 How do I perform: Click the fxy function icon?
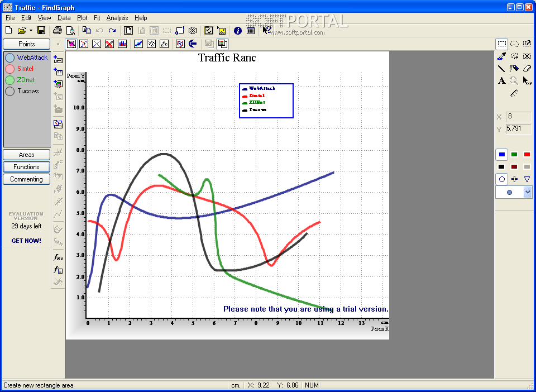tap(58, 257)
